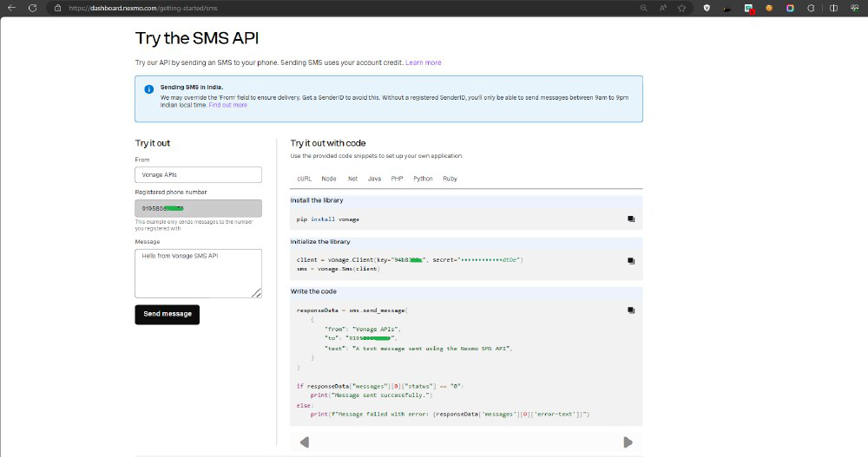Screen dimensions: 868x457
Task: Click the Message text area
Action: click(198, 273)
